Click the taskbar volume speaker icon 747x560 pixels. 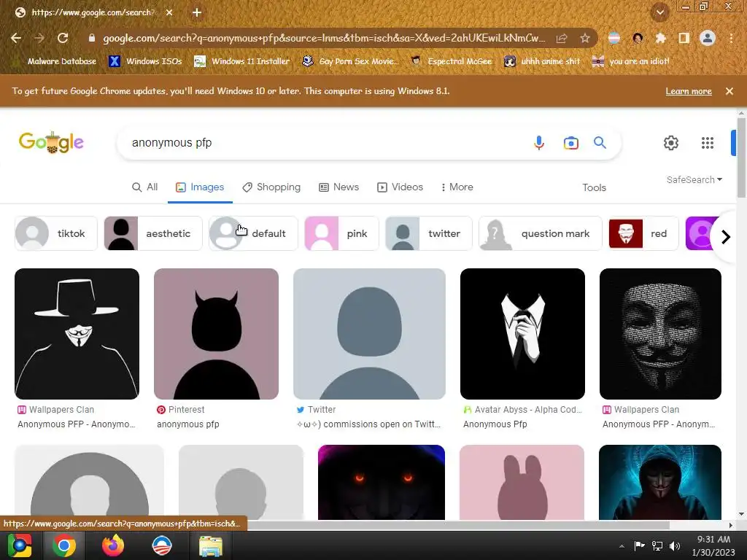(675, 546)
